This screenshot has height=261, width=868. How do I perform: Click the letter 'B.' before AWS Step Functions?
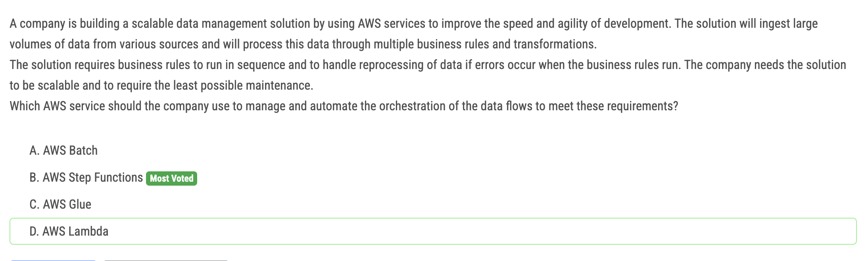coord(35,178)
